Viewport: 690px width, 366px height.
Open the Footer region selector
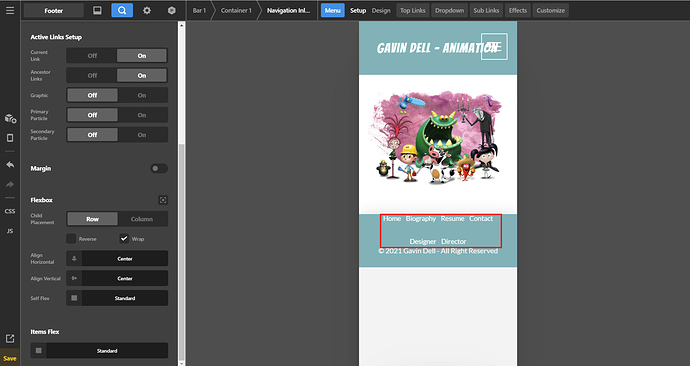(54, 11)
